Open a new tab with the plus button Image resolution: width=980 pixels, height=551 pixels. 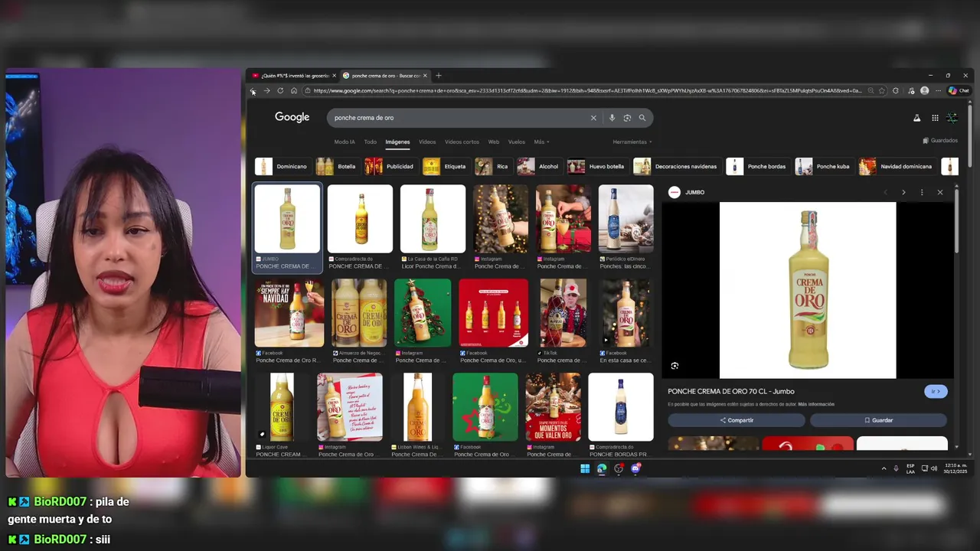439,76
